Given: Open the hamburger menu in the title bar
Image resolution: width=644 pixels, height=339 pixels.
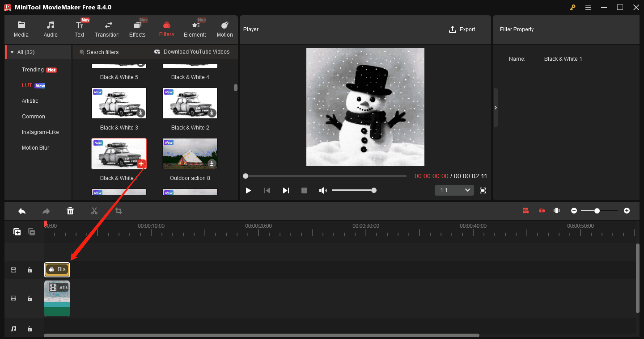Looking at the screenshot, I should (588, 7).
